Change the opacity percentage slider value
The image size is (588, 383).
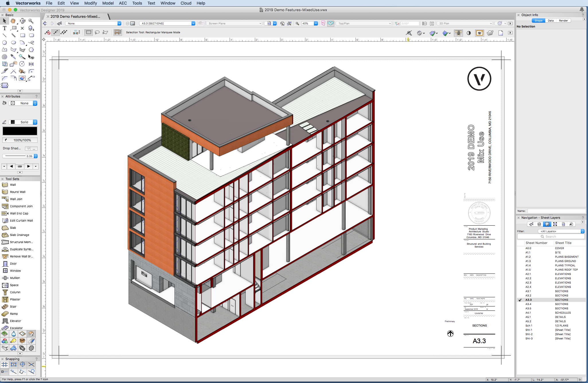(20, 140)
